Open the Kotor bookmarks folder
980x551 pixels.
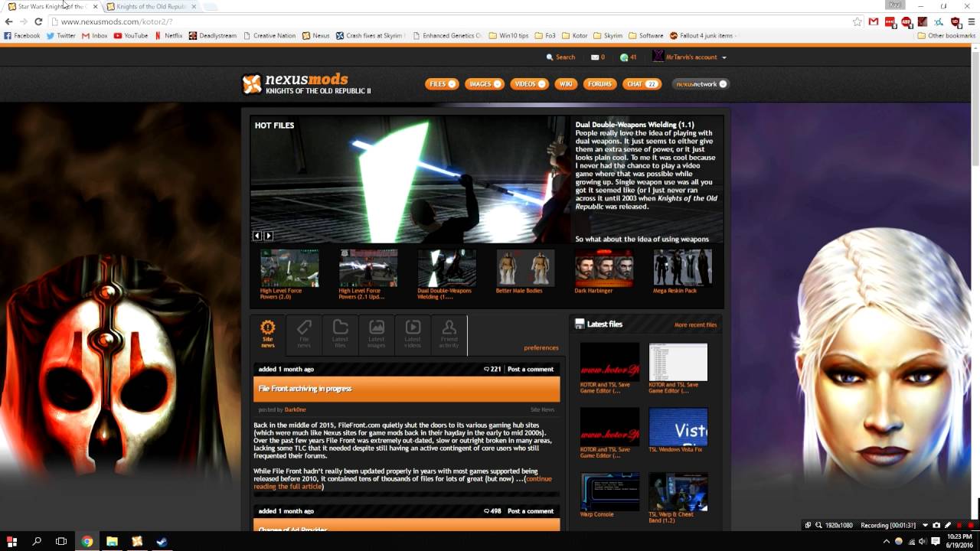click(x=574, y=35)
